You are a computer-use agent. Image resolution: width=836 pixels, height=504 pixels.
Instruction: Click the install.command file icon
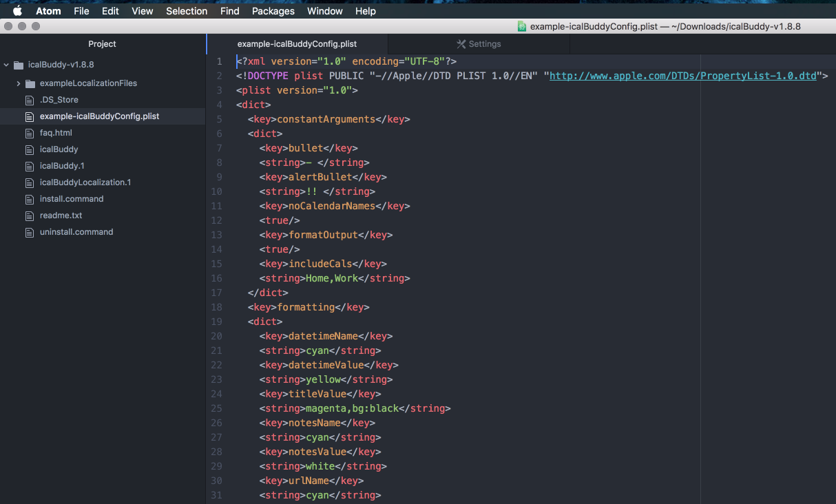(30, 199)
